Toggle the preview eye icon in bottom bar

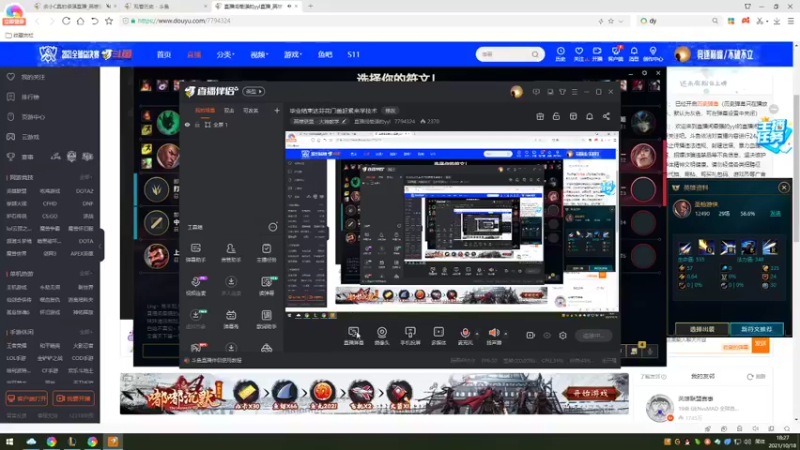pyautogui.click(x=547, y=336)
